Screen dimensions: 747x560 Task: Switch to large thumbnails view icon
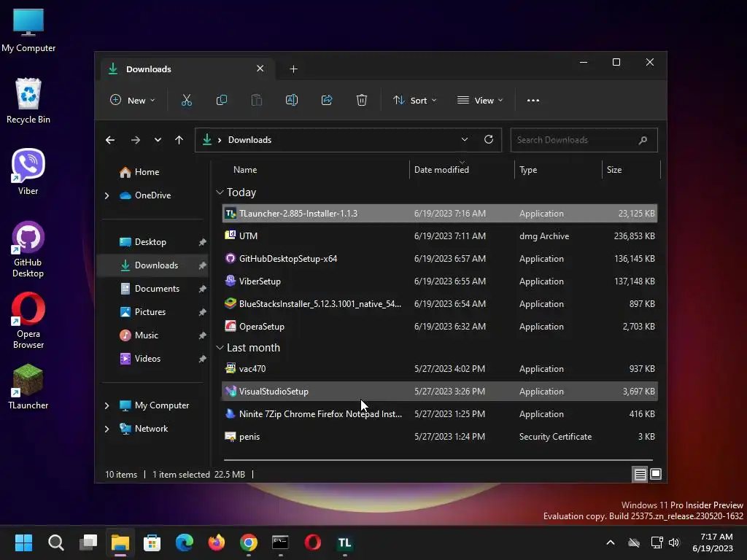coord(656,474)
